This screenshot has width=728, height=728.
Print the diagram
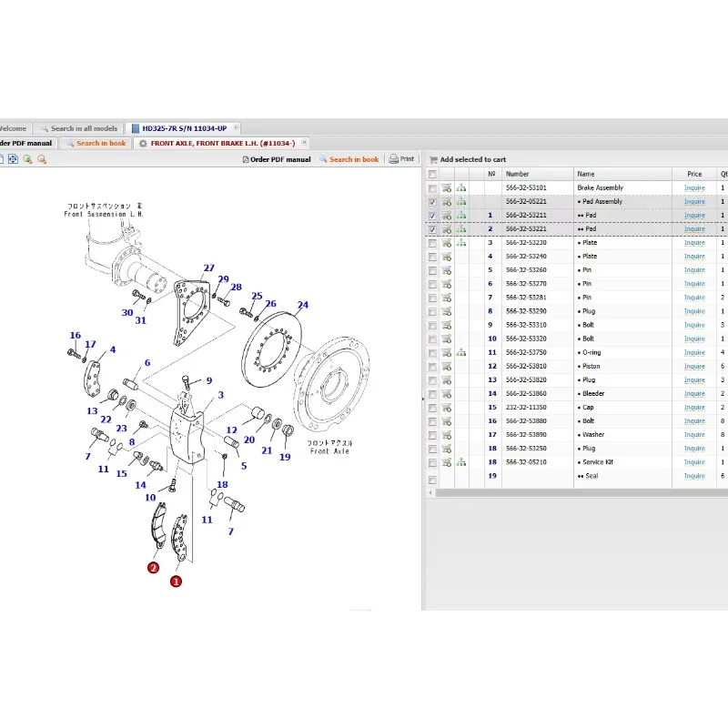pyautogui.click(x=401, y=158)
